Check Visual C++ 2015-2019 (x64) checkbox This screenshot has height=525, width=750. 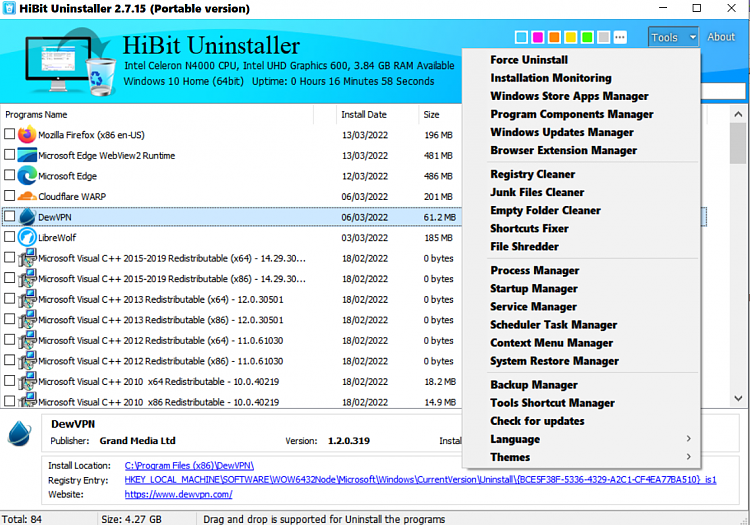[x=10, y=257]
